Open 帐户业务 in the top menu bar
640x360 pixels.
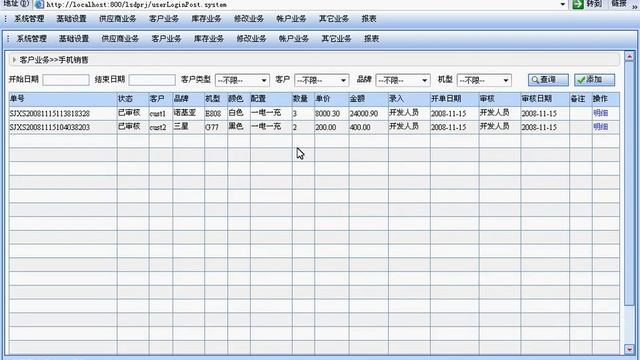(x=291, y=19)
